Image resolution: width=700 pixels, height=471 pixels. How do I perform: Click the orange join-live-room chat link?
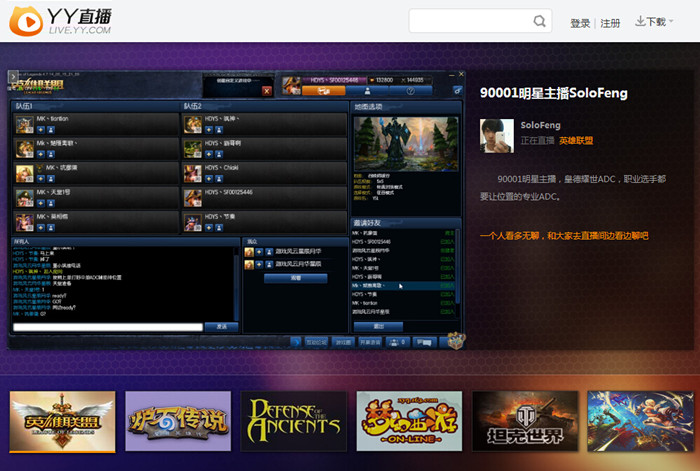tap(564, 236)
